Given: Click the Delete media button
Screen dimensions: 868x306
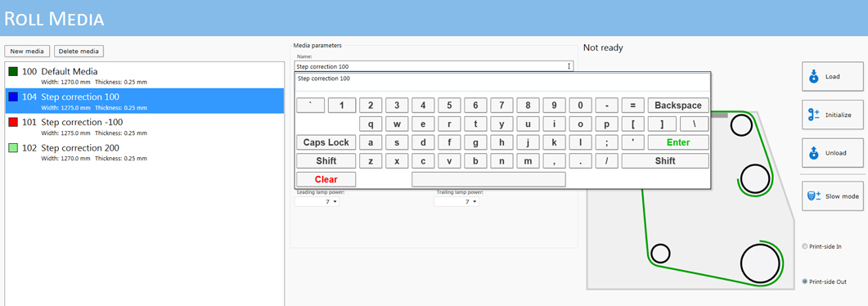Looking at the screenshot, I should point(79,52).
